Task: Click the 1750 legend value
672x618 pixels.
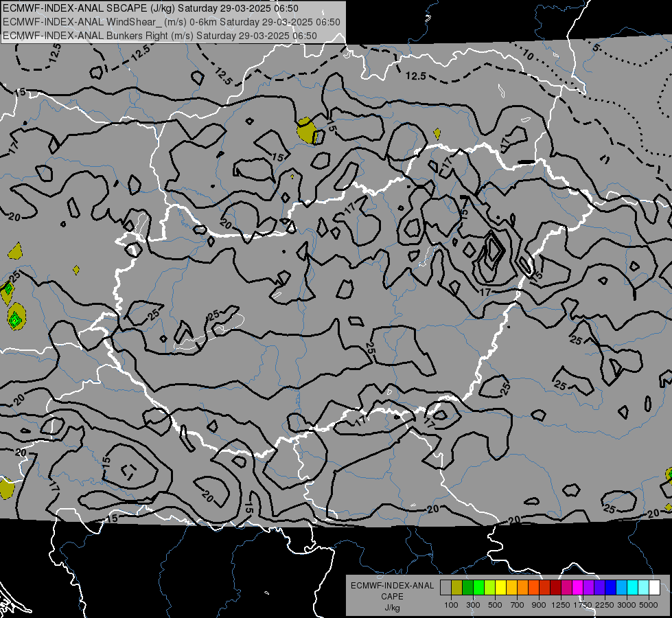Action: pyautogui.click(x=583, y=605)
